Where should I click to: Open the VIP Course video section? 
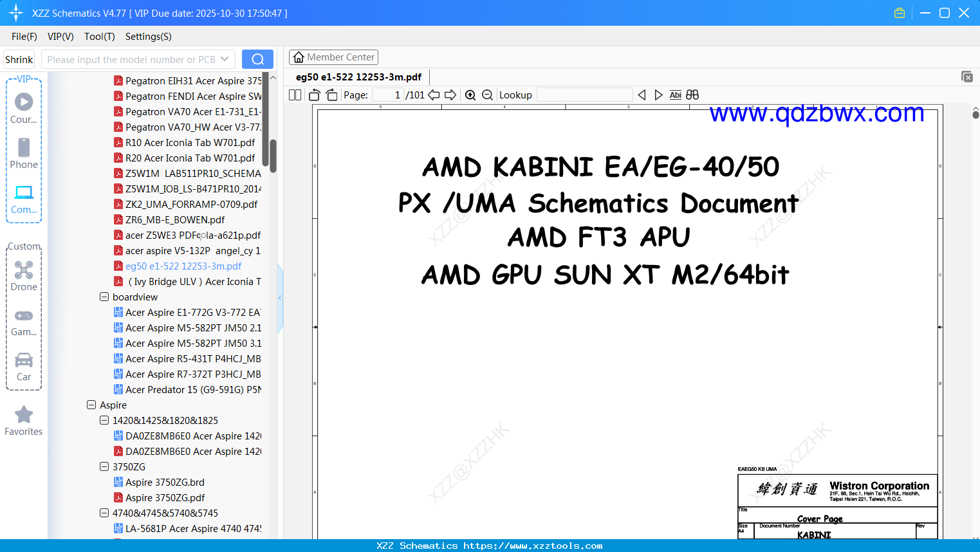point(24,107)
